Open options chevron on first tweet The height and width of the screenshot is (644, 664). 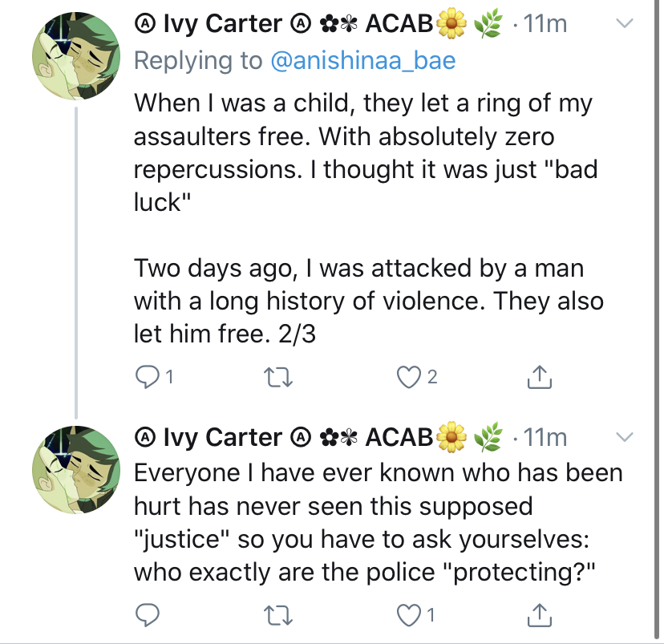tap(624, 23)
